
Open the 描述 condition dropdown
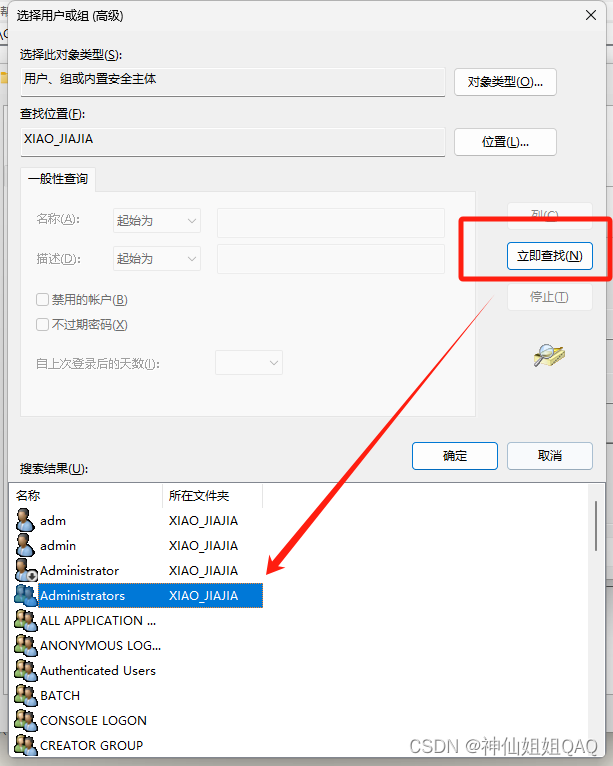click(x=157, y=258)
